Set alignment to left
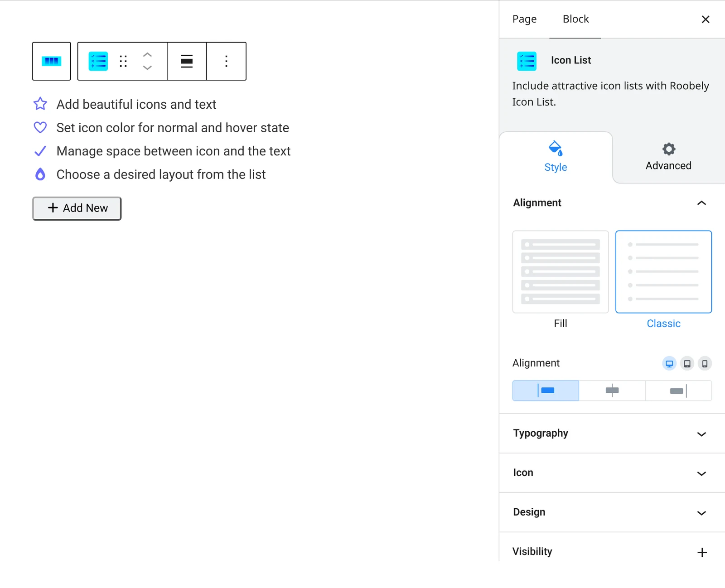725x588 pixels. tap(546, 390)
